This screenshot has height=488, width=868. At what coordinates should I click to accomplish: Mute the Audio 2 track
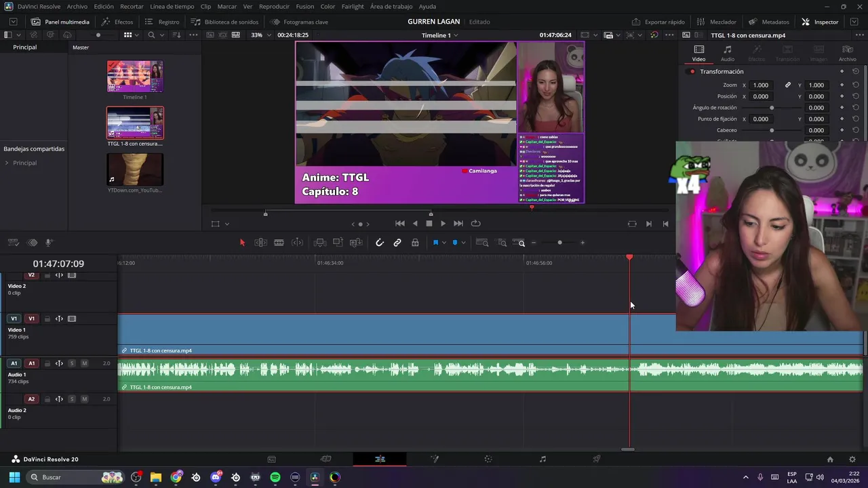(x=84, y=399)
